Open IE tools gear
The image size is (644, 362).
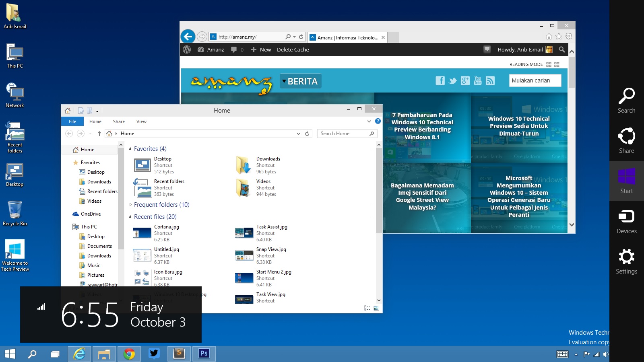569,37
